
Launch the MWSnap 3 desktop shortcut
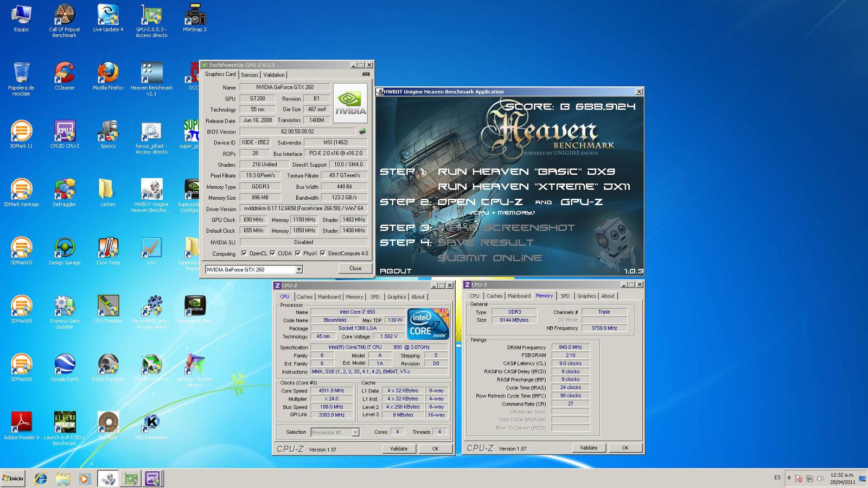click(195, 18)
